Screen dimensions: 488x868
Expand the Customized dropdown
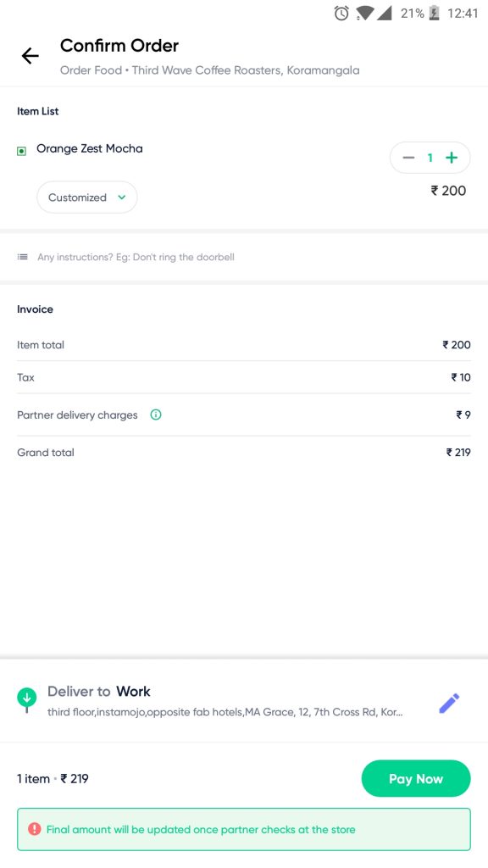click(87, 197)
